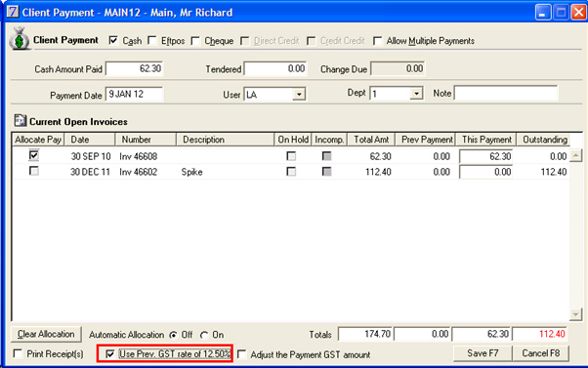Screen dimensions: 588x368
Task: Select the Inv 46608 number cell
Action: 139,156
